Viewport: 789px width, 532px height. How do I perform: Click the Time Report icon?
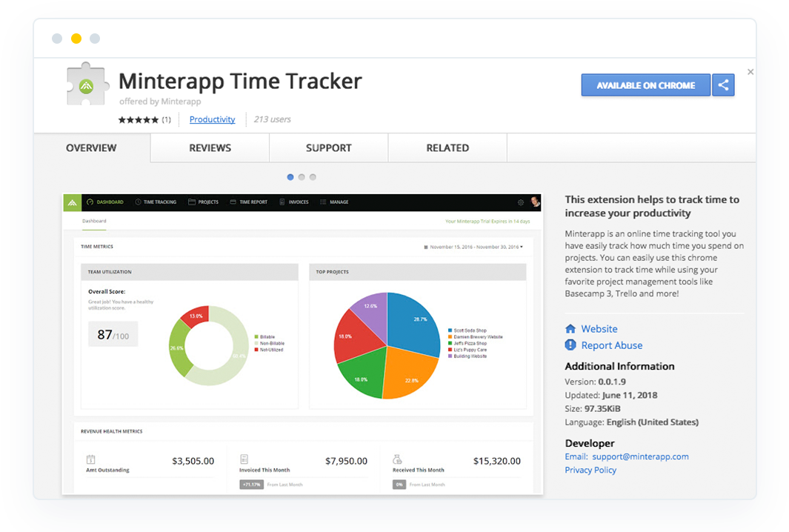(233, 202)
